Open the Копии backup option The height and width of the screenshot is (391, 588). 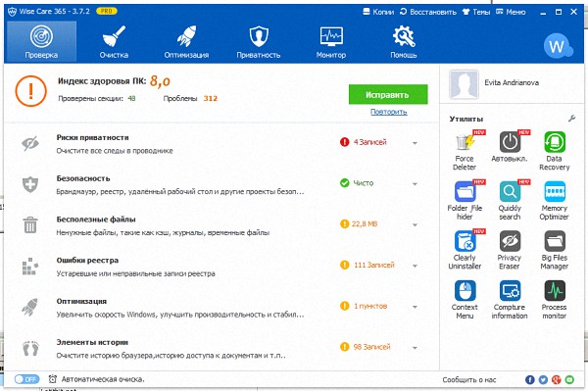coord(378,12)
